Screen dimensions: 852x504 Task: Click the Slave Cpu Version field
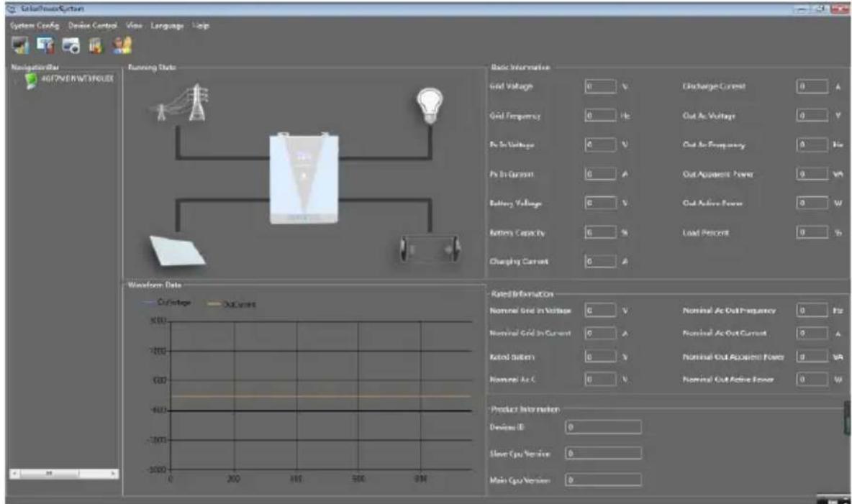(x=603, y=453)
